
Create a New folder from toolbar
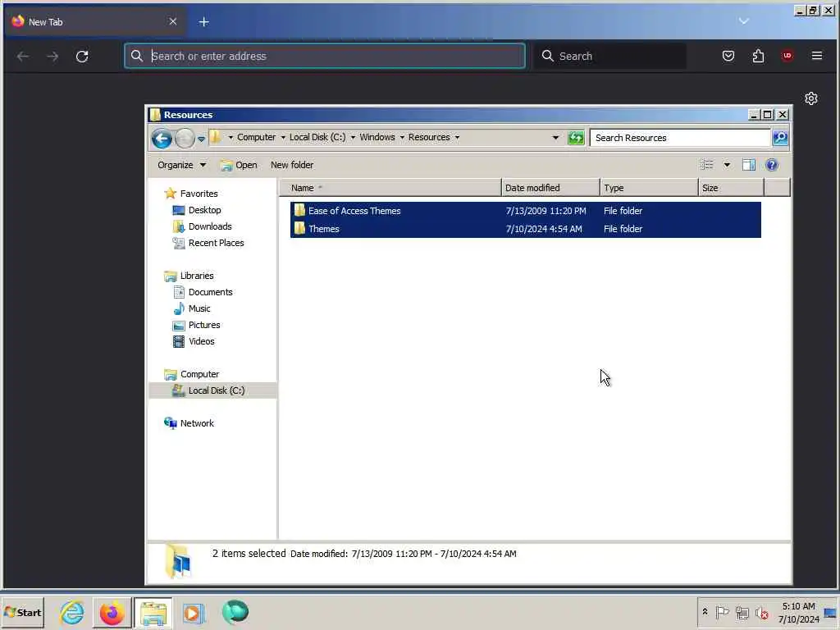point(292,165)
